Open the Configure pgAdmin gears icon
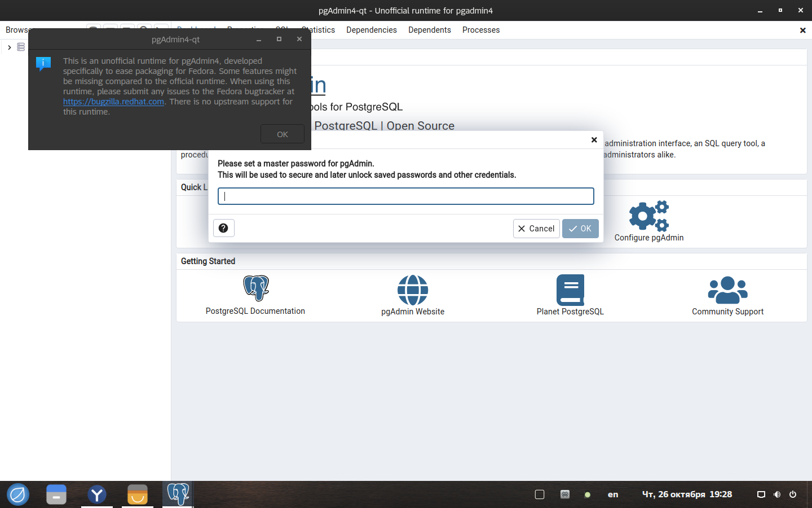 click(649, 216)
